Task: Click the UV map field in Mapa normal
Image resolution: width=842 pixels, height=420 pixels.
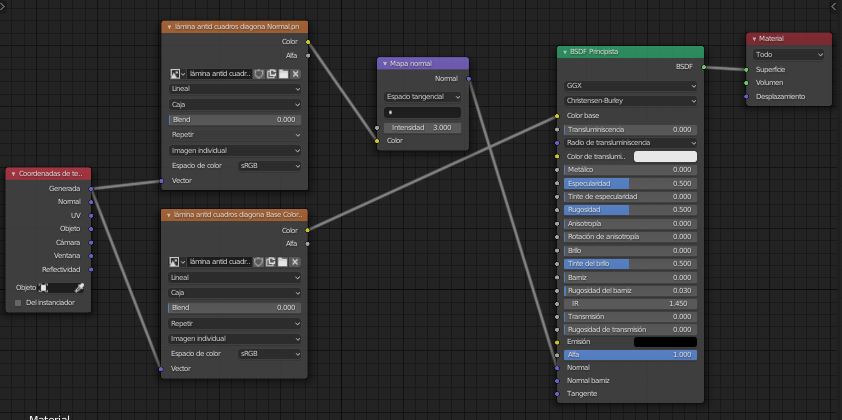Action: (423, 113)
